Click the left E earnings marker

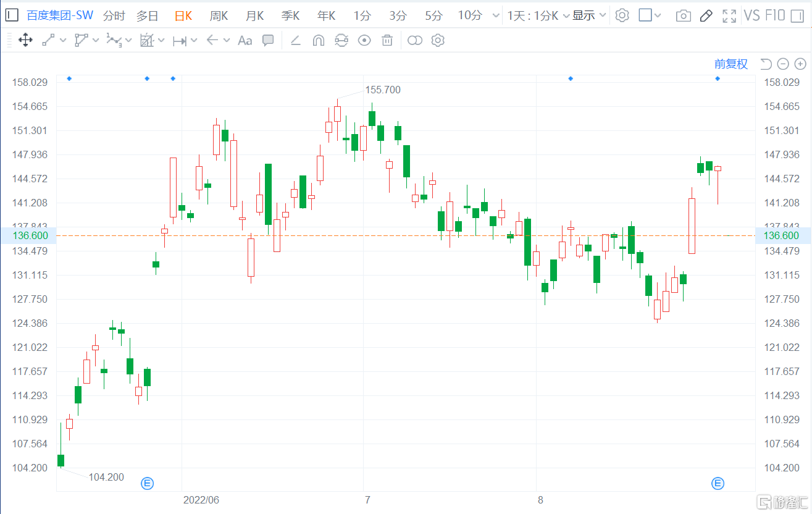(147, 483)
